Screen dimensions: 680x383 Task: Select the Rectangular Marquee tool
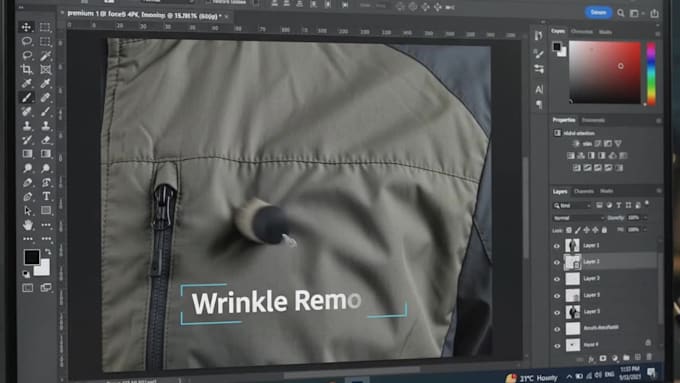(45, 27)
